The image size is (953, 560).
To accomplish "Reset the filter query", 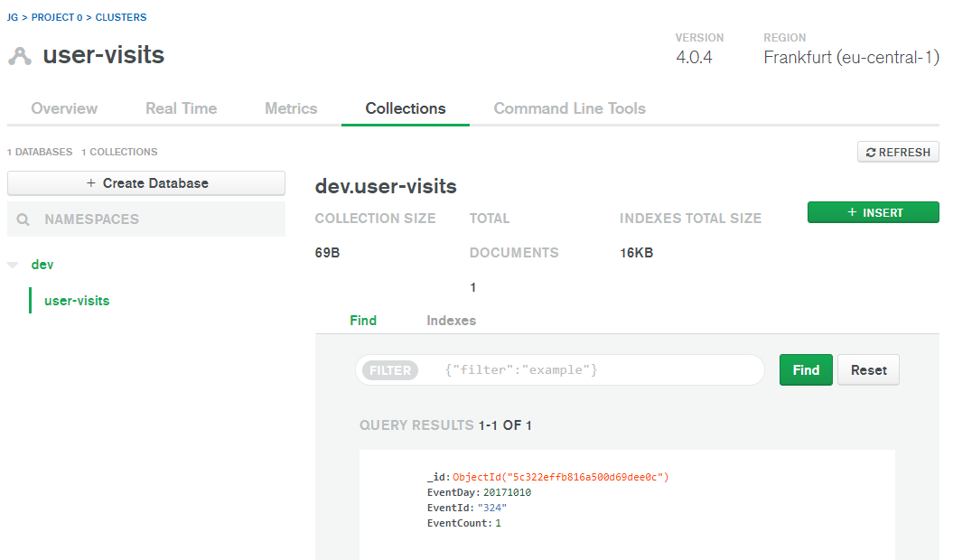I will pyautogui.click(x=868, y=370).
